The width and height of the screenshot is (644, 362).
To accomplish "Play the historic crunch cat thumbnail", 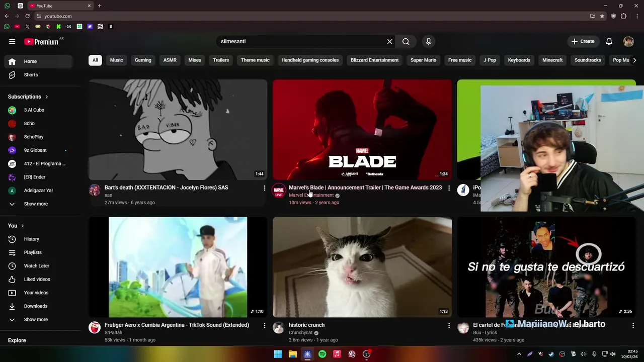I will (362, 267).
